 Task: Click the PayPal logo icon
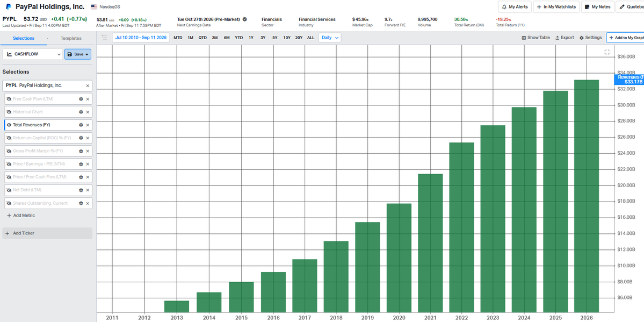[8, 6]
